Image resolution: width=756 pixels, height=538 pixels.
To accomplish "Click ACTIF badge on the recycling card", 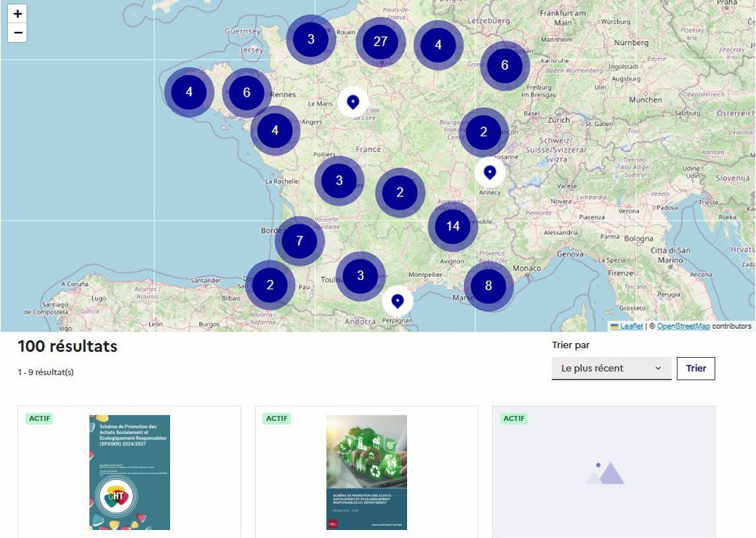I will click(x=277, y=419).
